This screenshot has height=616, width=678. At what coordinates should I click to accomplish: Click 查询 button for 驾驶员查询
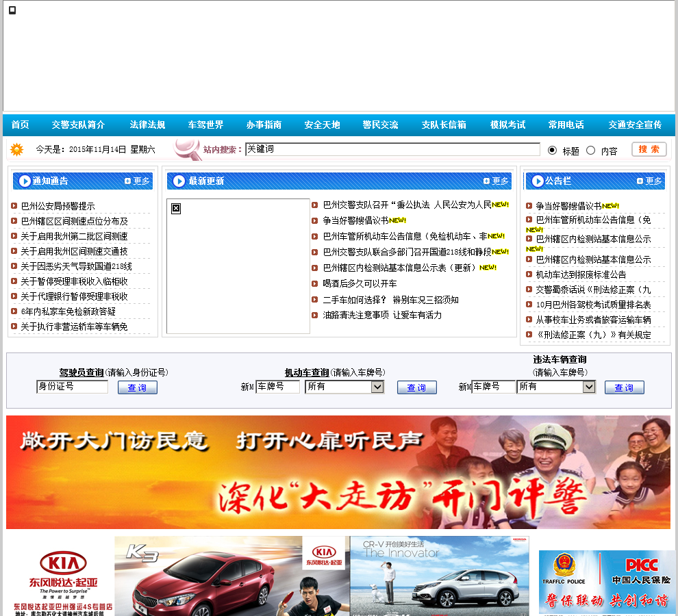click(x=138, y=387)
